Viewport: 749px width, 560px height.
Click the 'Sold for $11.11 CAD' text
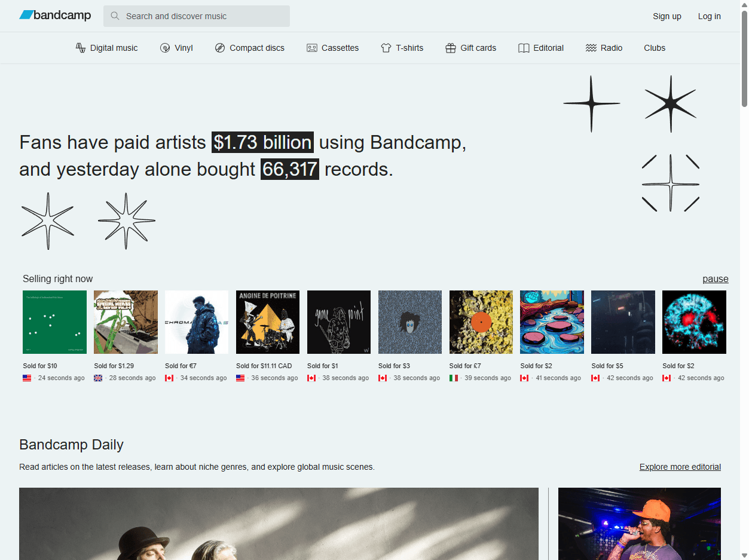click(264, 366)
